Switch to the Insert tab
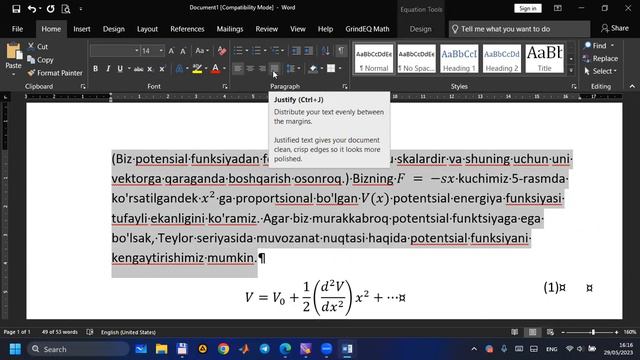 coord(82,29)
